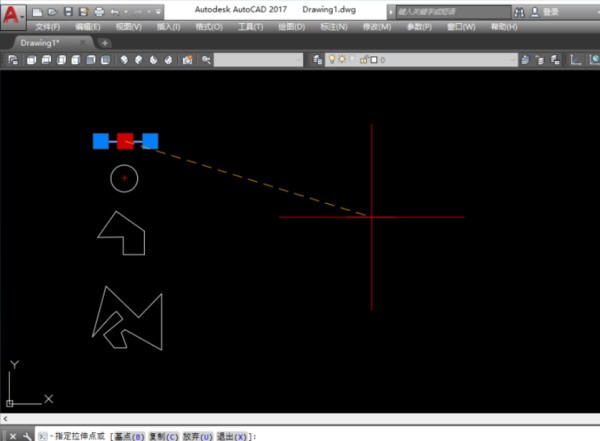Open the AutoCAD application menu button
600x441 pixels.
tap(13, 17)
